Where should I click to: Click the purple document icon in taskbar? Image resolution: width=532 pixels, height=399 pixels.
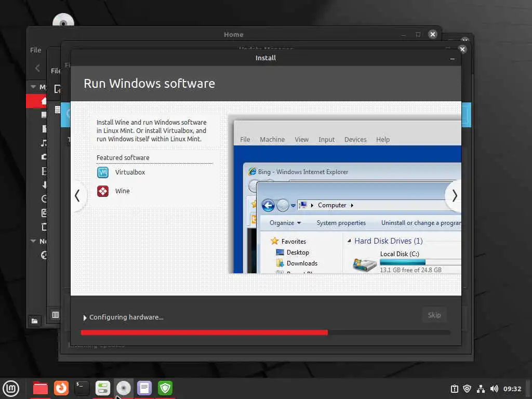coord(144,388)
